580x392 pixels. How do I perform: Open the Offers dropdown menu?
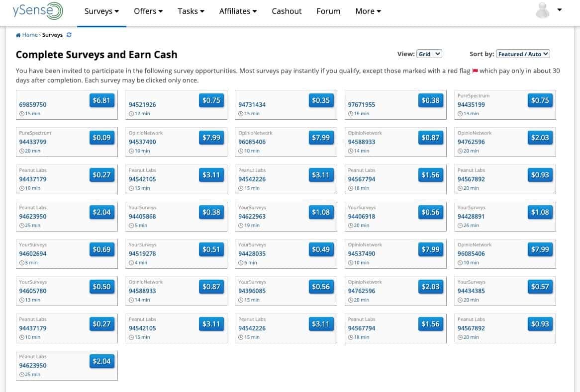point(148,11)
